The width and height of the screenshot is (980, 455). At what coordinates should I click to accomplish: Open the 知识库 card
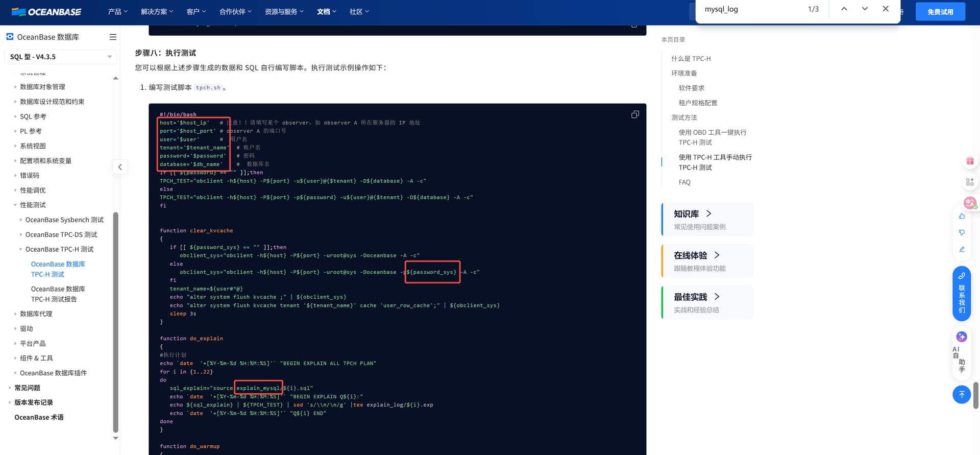(x=707, y=220)
